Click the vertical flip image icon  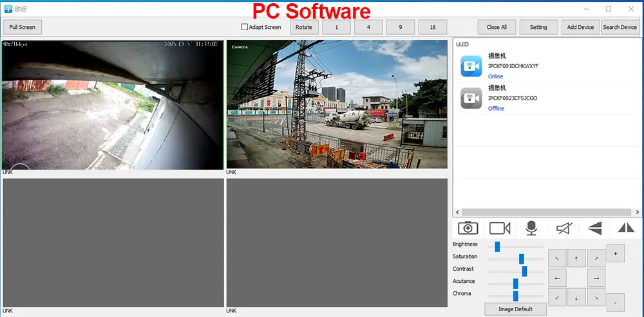pyautogui.click(x=595, y=228)
